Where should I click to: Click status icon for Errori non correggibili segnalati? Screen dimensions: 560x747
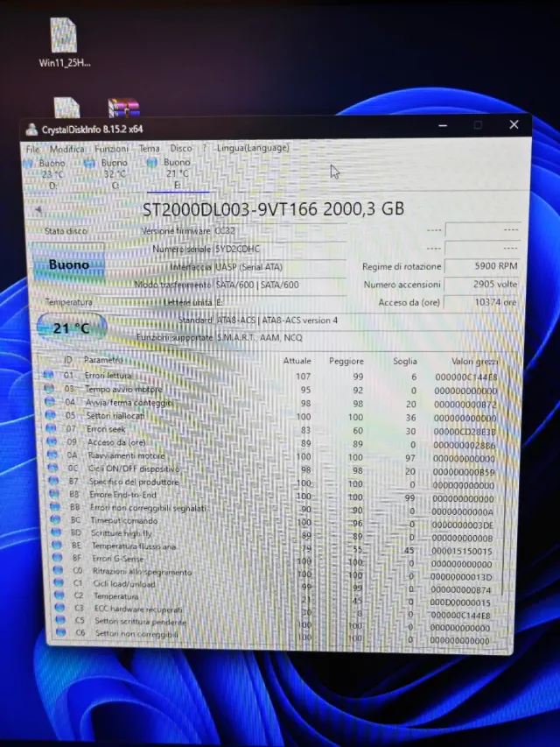click(55, 506)
